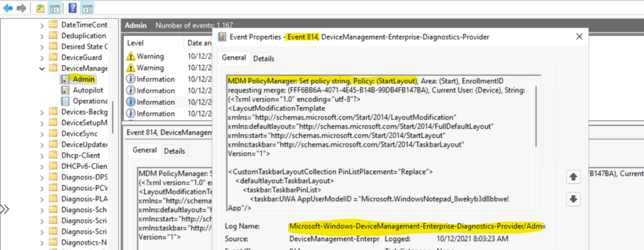Viewport: 644px width, 250px height.
Task: Open the General tab in Event Properties dialog
Action: click(x=234, y=58)
